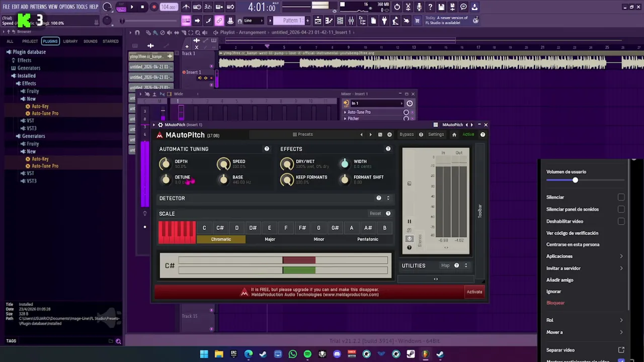Open the Discord icon in the taskbar
Screen dimensions: 644x362
[337, 354]
